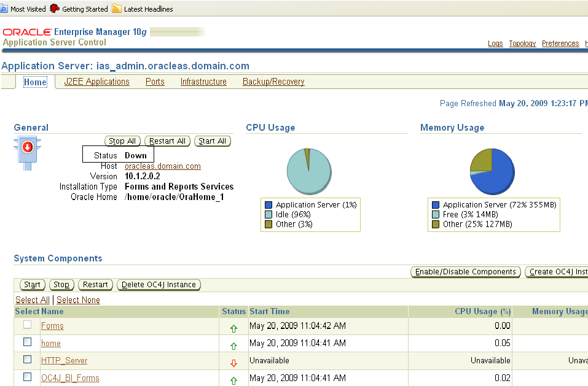Click the blue Application Server memory legend swatch
588x386 pixels.
coord(436,205)
